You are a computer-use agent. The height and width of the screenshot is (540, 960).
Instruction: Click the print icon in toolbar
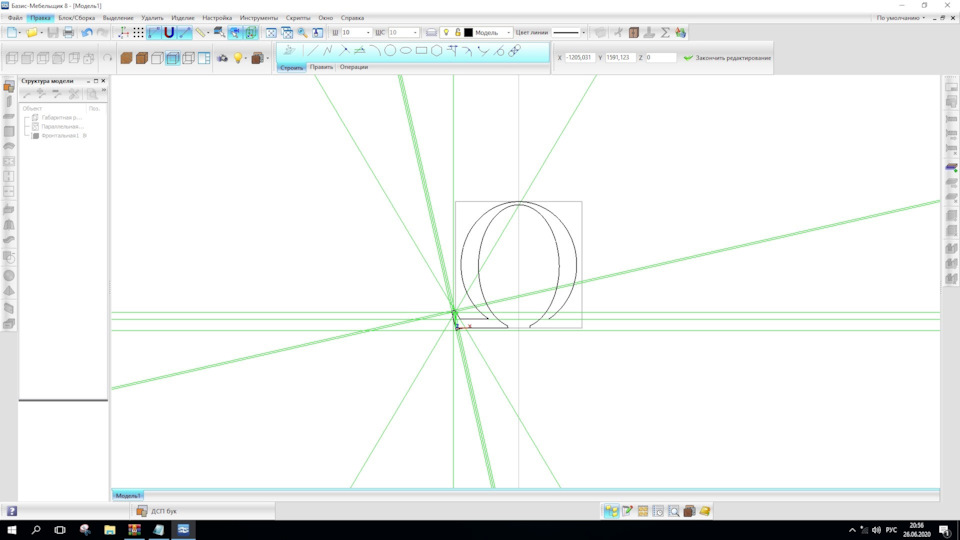point(68,32)
